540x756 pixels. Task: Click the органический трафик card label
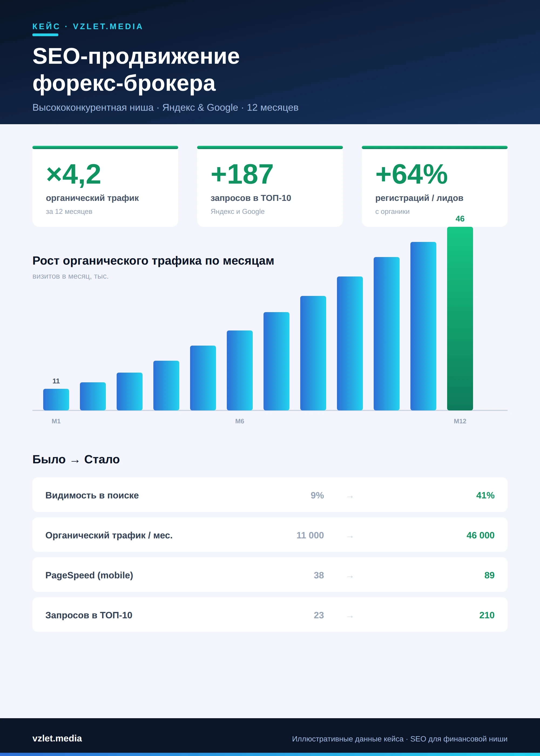point(92,198)
